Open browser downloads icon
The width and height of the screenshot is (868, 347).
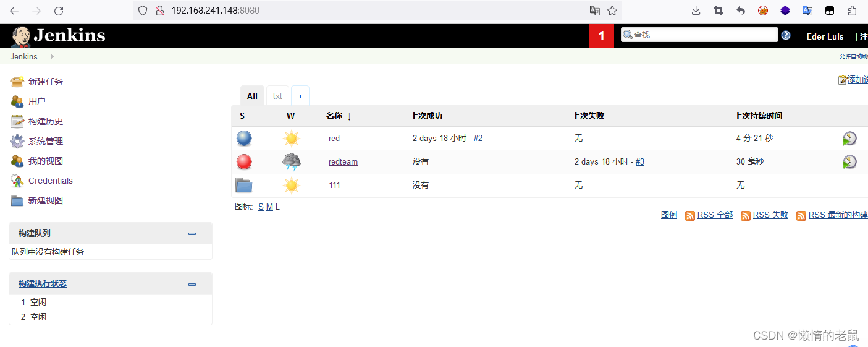pyautogui.click(x=696, y=11)
